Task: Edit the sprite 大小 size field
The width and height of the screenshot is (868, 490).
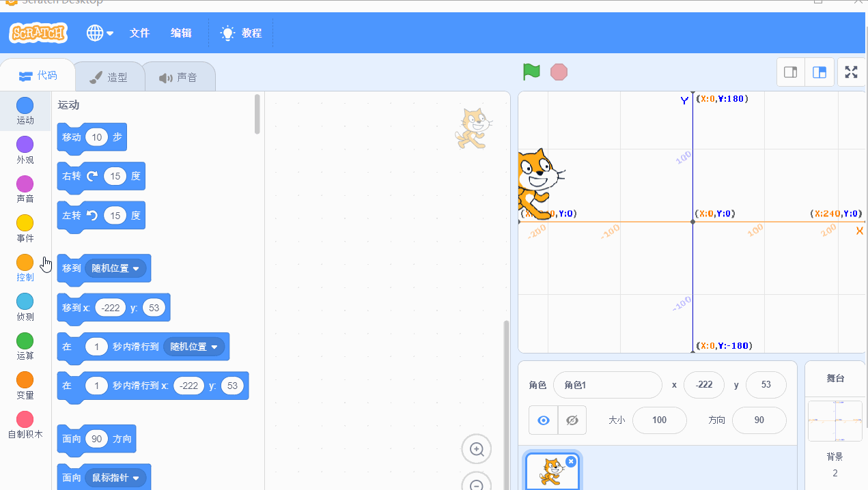Action: tap(659, 420)
